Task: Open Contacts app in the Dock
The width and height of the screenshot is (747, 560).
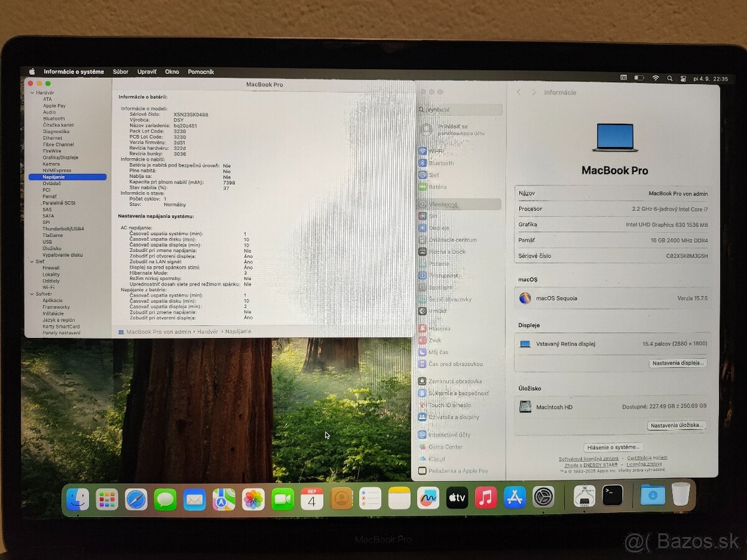Action: coord(341,499)
